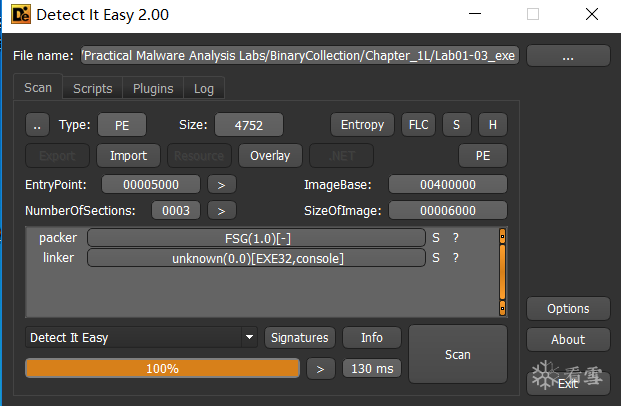Viewport: 621px width, 406px height.
Task: Open the Options dialog
Action: (x=568, y=309)
